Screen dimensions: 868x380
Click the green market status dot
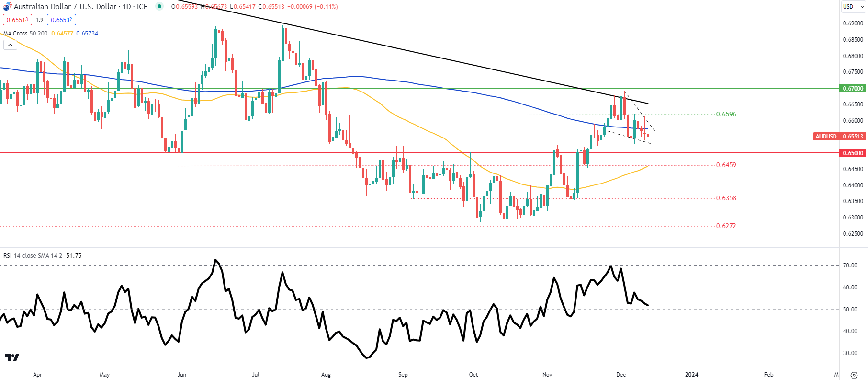point(159,6)
